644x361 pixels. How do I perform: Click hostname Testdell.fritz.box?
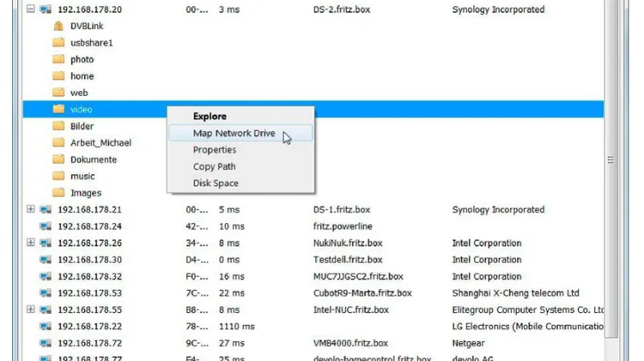(x=348, y=260)
